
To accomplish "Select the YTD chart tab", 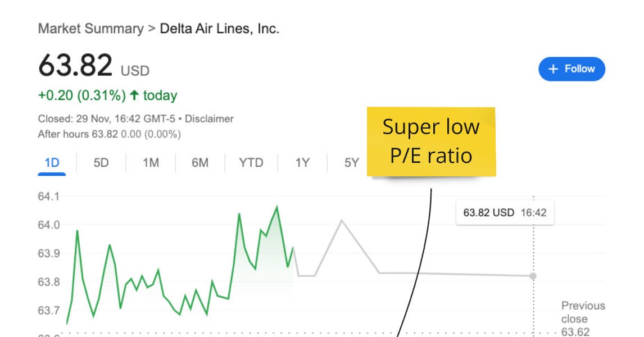I will pyautogui.click(x=251, y=163).
